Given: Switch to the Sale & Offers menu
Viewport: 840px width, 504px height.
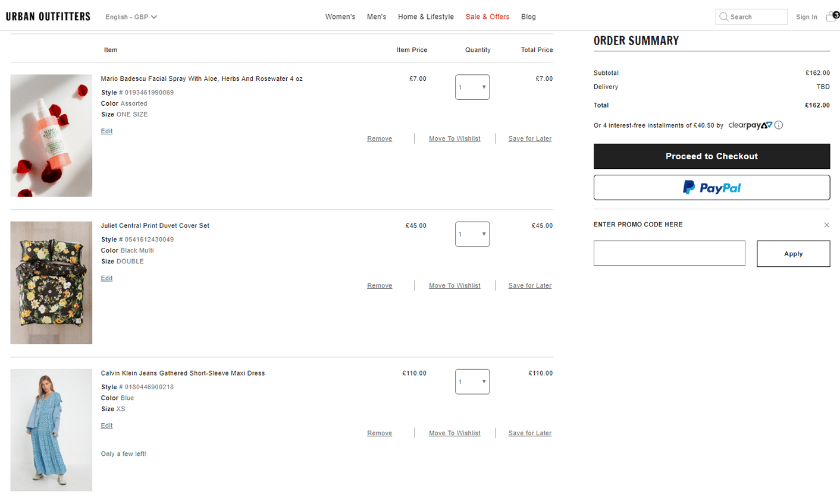Looking at the screenshot, I should 487,17.
